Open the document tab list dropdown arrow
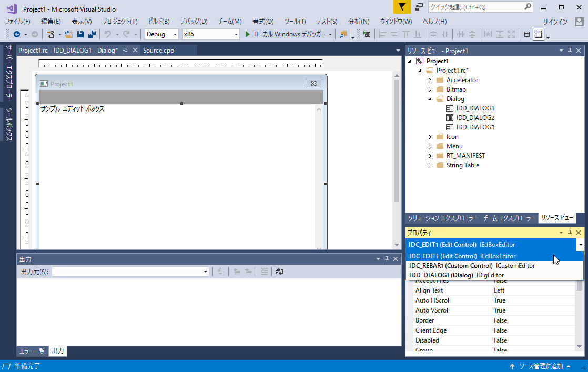The height and width of the screenshot is (372, 588). [398, 51]
